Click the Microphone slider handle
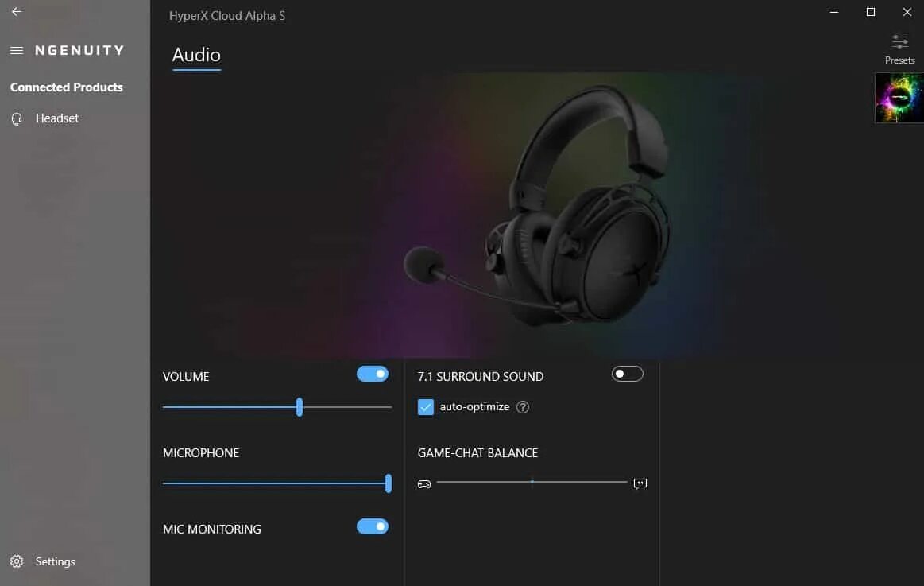Image resolution: width=924 pixels, height=586 pixels. click(x=389, y=483)
